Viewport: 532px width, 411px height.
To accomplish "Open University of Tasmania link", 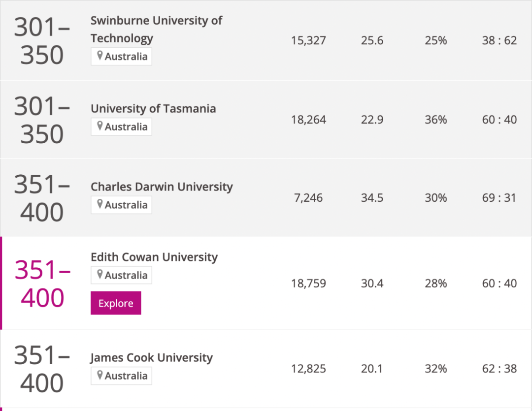I will [153, 109].
